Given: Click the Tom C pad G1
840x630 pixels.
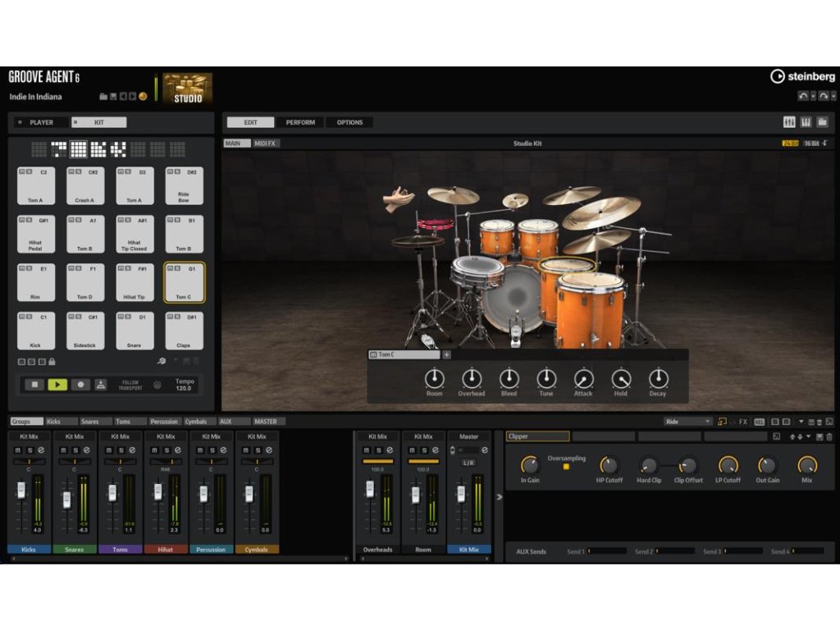Looking at the screenshot, I should 184,282.
